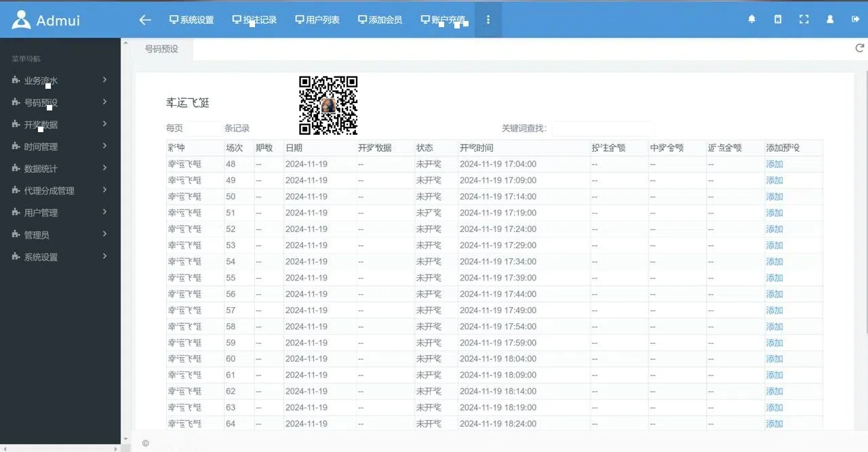The image size is (868, 452).
Task: Toggle fullscreen mode icon
Action: 804,20
